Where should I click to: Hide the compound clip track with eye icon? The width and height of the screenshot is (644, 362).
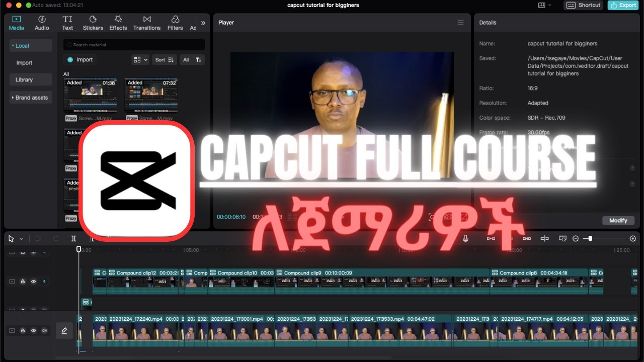point(33,282)
